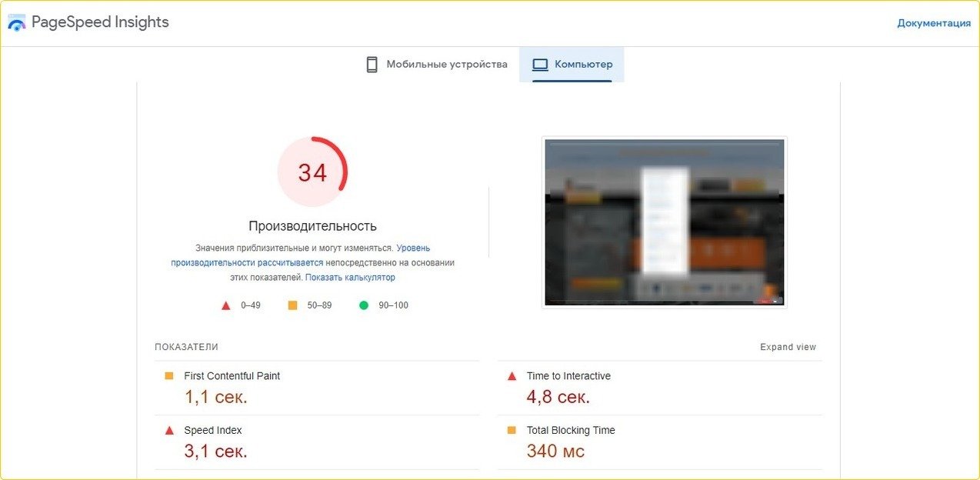Click the 90–100 legend range text
The image size is (980, 480).
pyautogui.click(x=393, y=305)
